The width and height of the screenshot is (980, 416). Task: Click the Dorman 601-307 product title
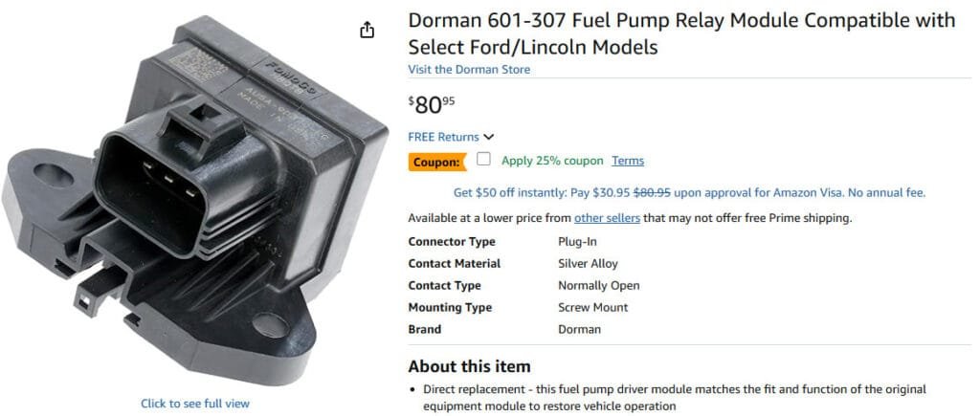(680, 33)
